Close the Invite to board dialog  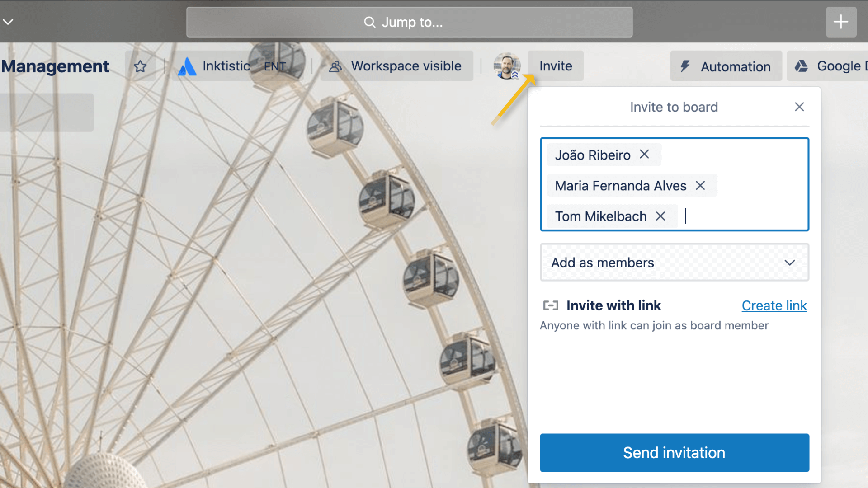pos(799,107)
